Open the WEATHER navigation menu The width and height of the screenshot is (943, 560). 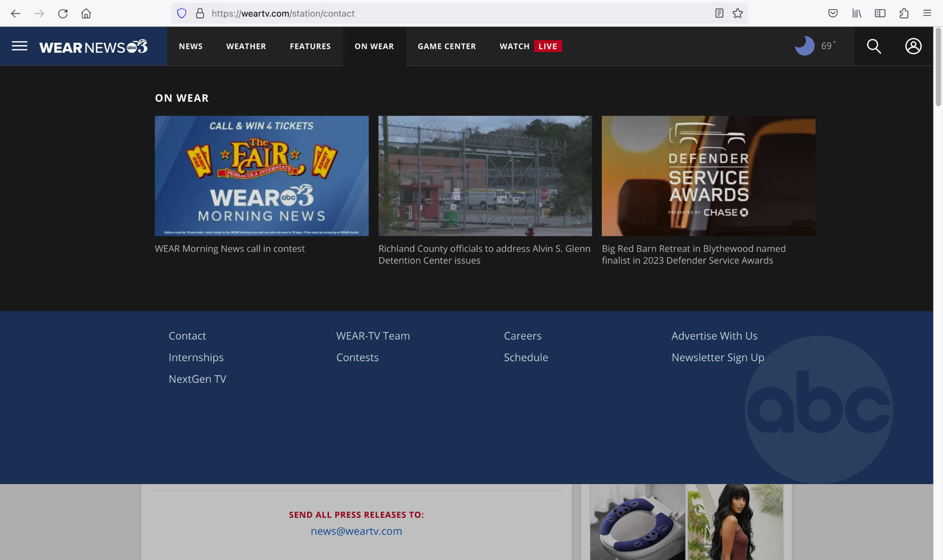pos(246,46)
